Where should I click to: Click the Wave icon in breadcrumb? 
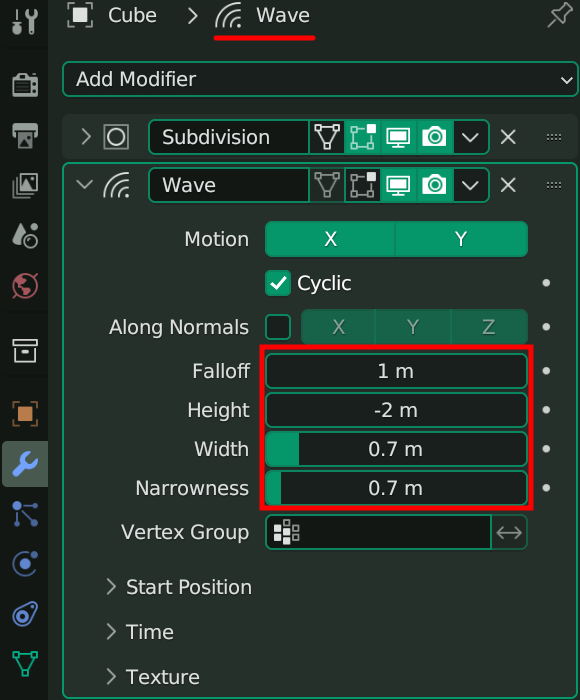[x=229, y=15]
